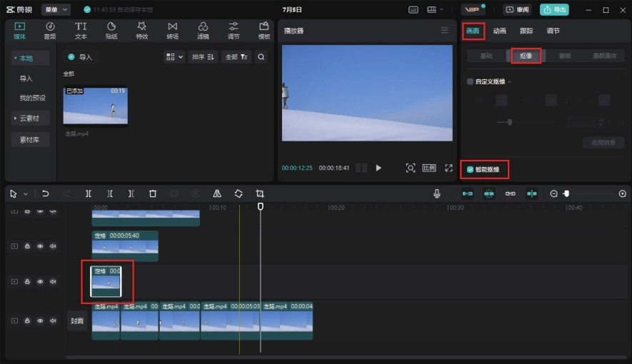Viewport: 632px width, 364px height.
Task: Open the 特效 effects panel
Action: 142,31
